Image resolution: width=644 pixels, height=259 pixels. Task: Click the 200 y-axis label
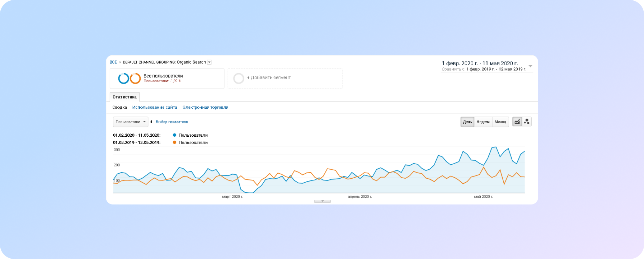[x=117, y=165]
